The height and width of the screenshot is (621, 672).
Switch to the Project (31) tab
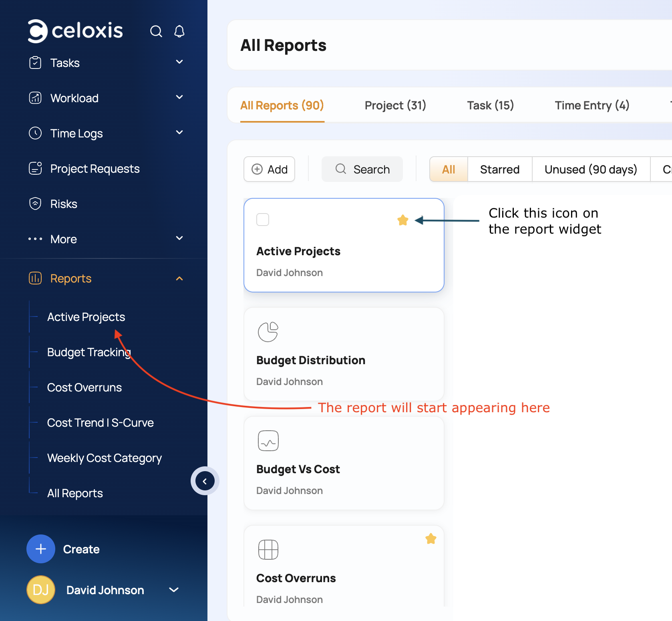click(x=395, y=105)
